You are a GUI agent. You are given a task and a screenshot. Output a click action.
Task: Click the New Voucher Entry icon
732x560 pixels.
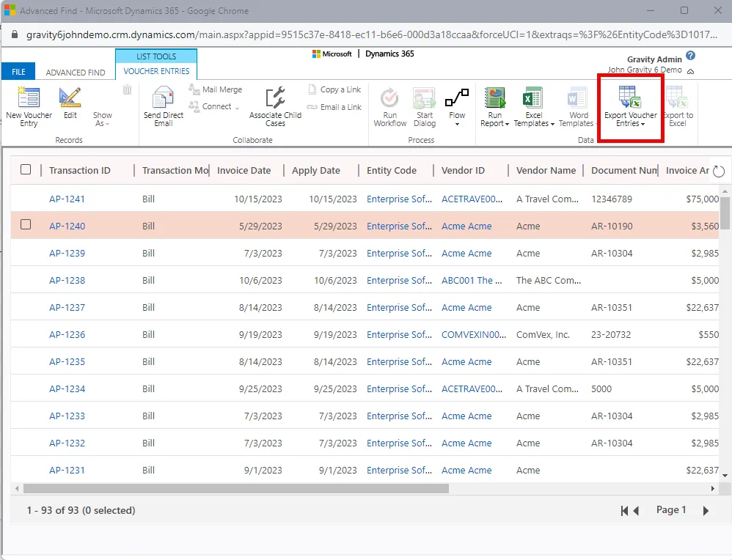coord(29,97)
